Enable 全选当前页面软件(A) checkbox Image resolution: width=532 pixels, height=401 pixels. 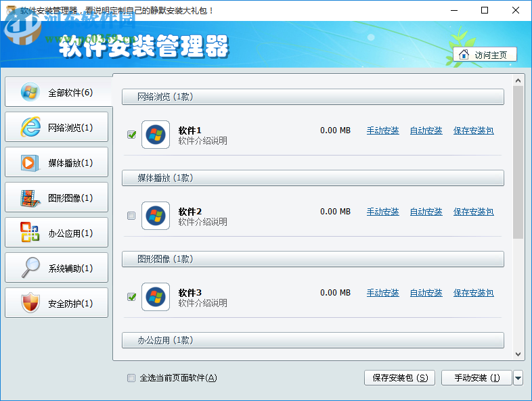[131, 377]
